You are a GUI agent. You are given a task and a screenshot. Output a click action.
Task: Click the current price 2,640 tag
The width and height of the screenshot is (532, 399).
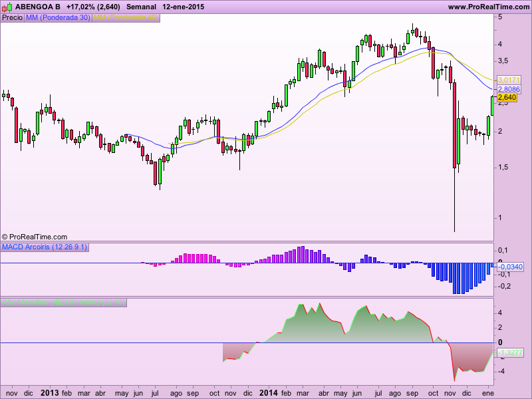coord(507,98)
